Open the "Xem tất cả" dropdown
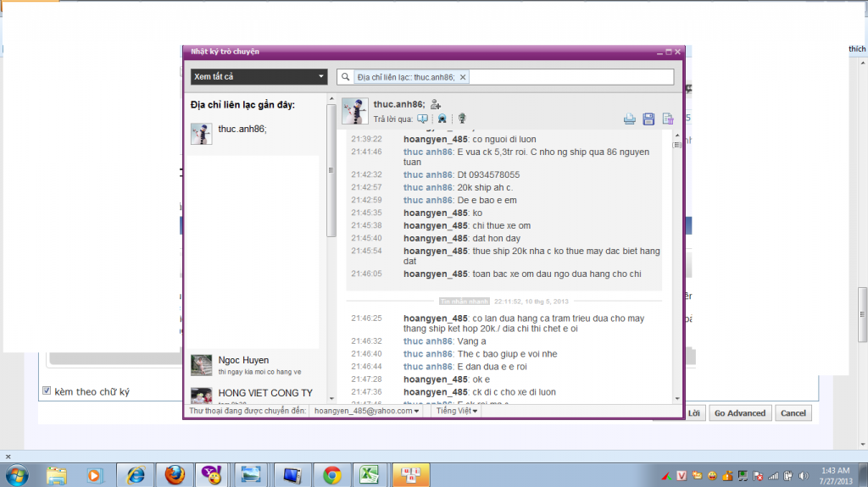Screen dimensions: 868x487 pos(259,77)
